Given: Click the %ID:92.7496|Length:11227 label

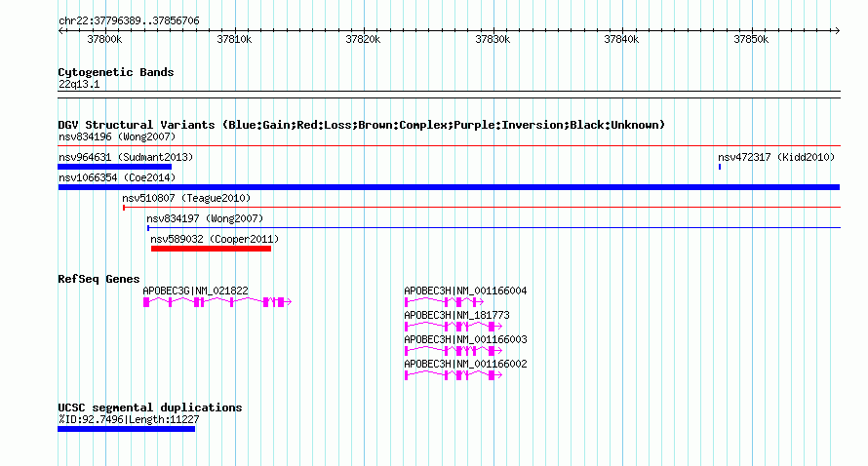Looking at the screenshot, I should pyautogui.click(x=129, y=419).
